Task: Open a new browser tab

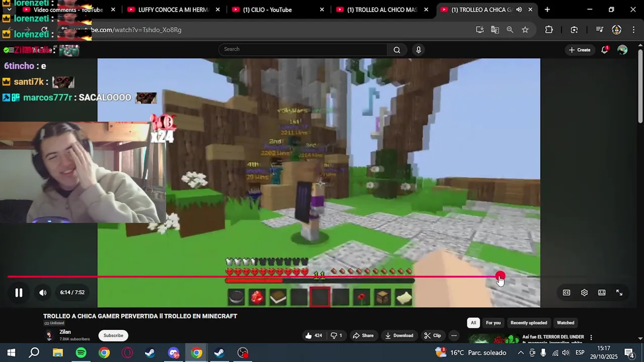Action: tap(547, 10)
